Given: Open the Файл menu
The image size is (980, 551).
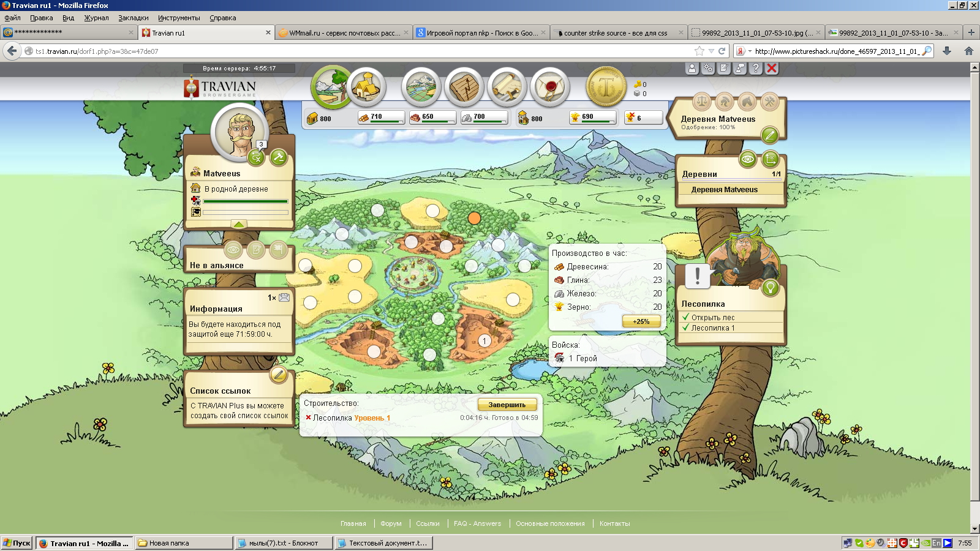Looking at the screenshot, I should 12,18.
